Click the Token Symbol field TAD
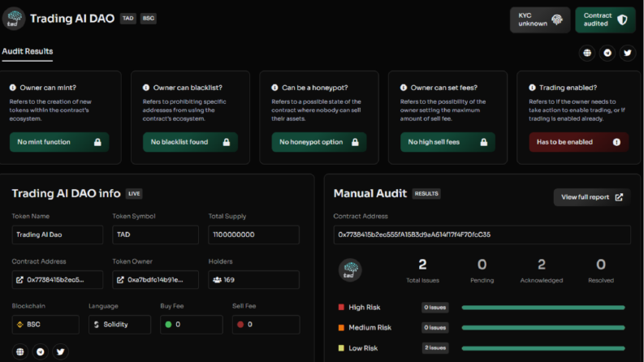 [x=155, y=235]
